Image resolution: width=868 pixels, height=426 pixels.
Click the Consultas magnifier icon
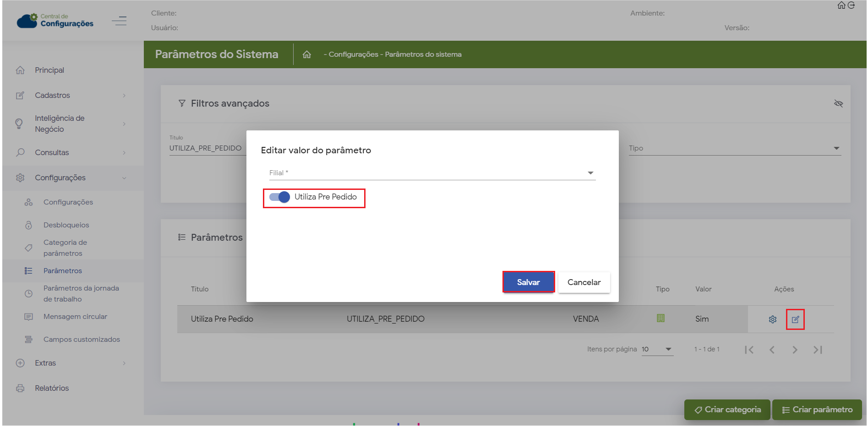(x=20, y=152)
